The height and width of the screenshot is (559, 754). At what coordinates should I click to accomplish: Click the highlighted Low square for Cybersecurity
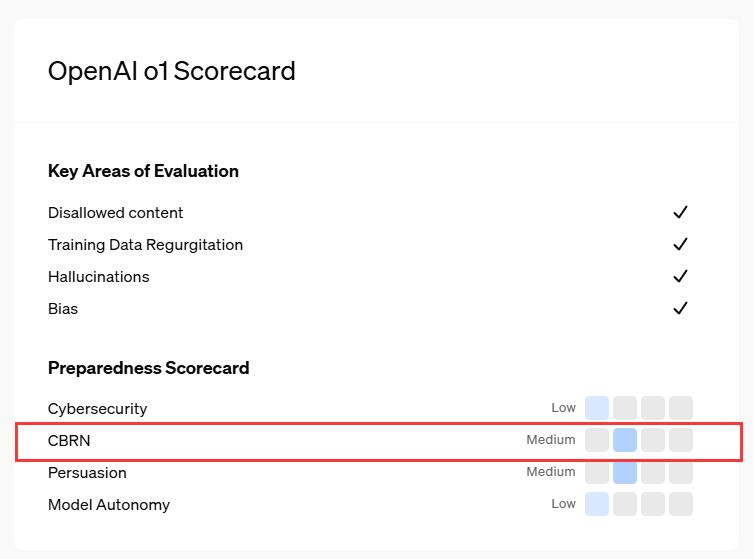(x=597, y=408)
